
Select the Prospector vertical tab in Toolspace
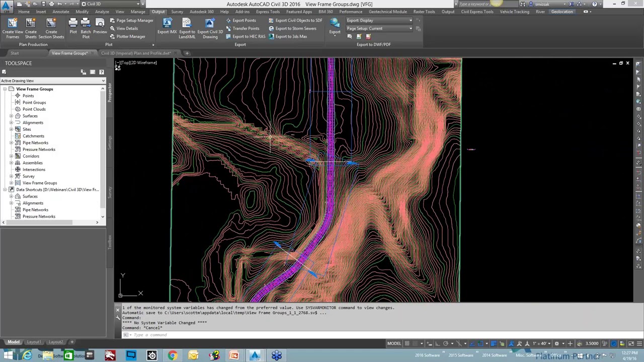(110, 92)
